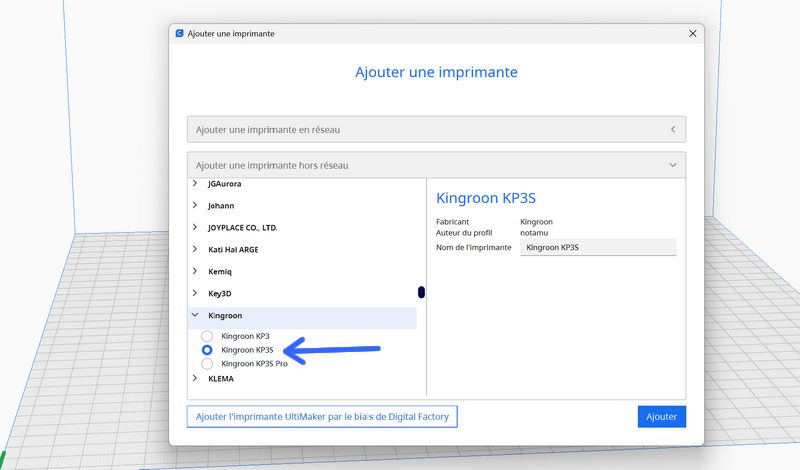Viewport: 800px width, 470px height.
Task: Expand the Kati Hal ARGE group
Action: pyautogui.click(x=195, y=249)
